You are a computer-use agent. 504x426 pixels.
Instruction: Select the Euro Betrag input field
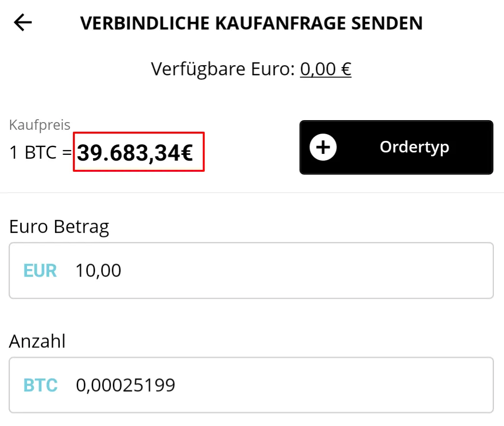251,270
